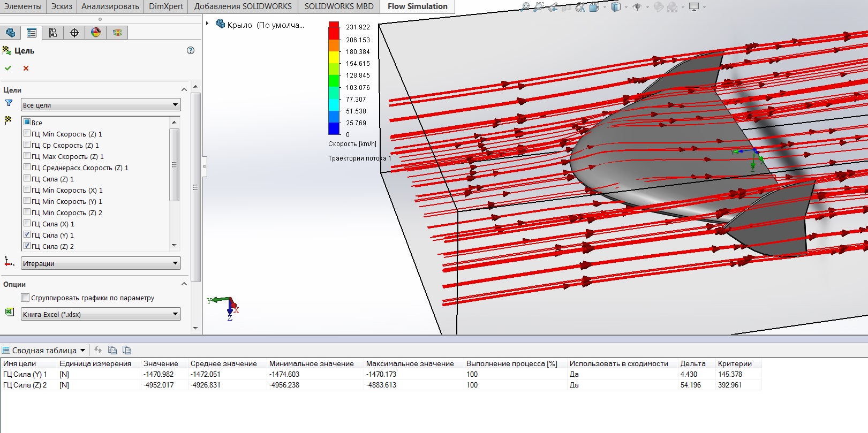Open the FeatureManager design tree tab
The width and height of the screenshot is (868, 433).
point(10,33)
